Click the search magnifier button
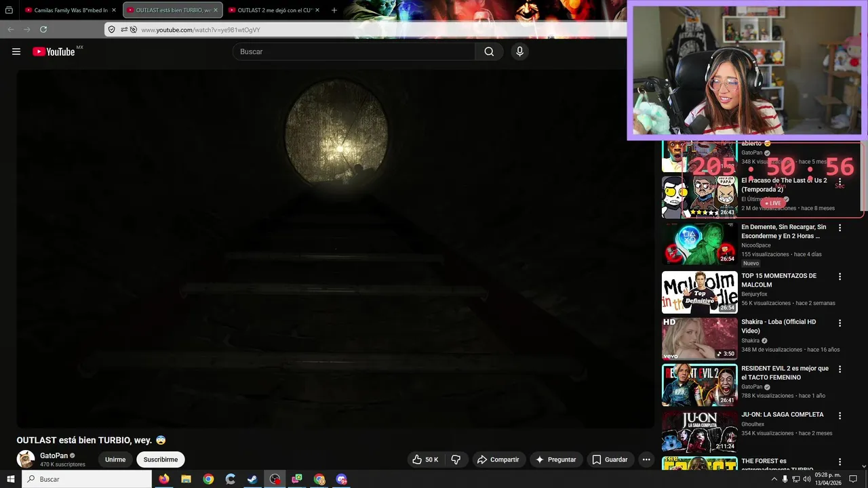The height and width of the screenshot is (488, 868). 489,52
